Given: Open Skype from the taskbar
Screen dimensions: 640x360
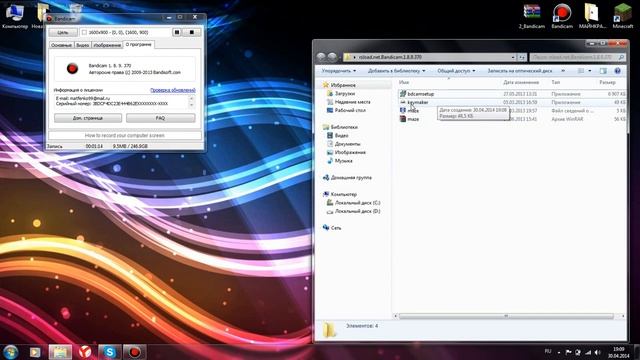Looking at the screenshot, I should pos(109,352).
